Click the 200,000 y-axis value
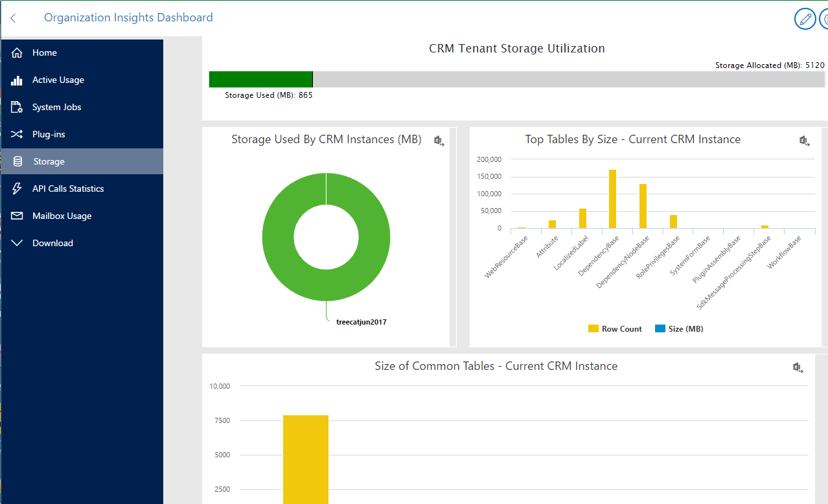 489,159
